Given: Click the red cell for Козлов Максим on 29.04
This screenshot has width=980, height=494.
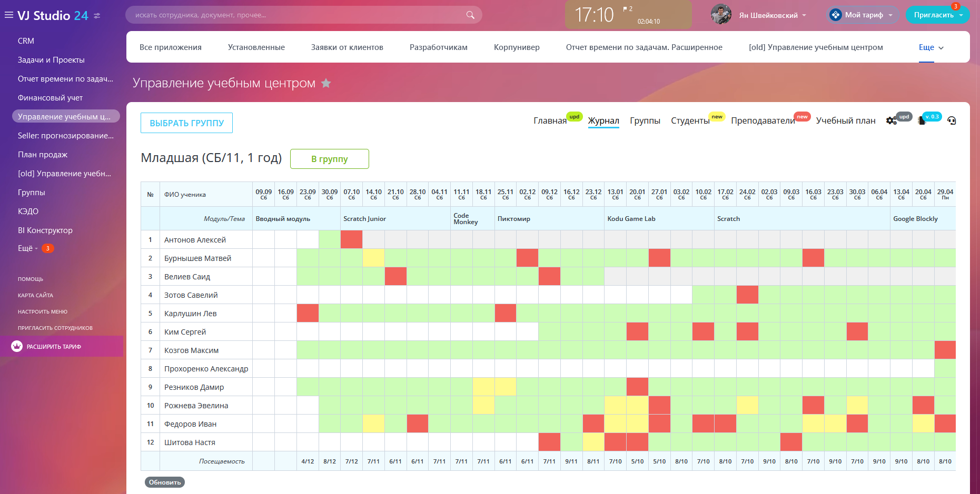Looking at the screenshot, I should click(x=945, y=350).
